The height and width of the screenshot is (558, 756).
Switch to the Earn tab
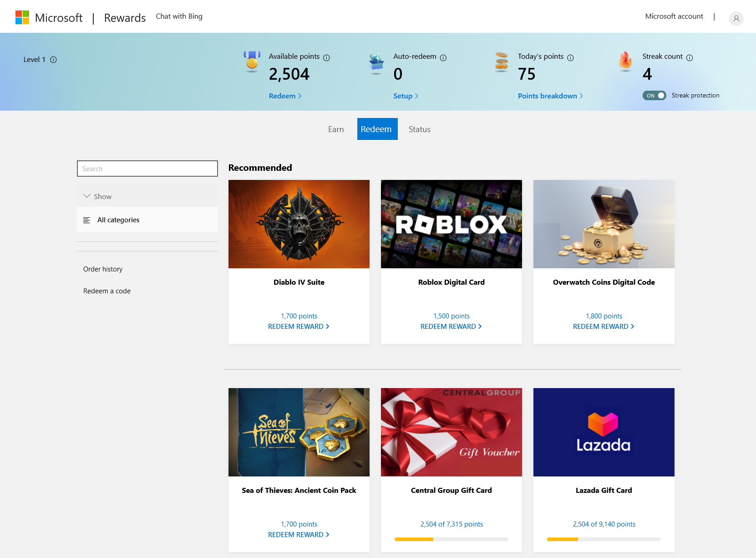[336, 129]
